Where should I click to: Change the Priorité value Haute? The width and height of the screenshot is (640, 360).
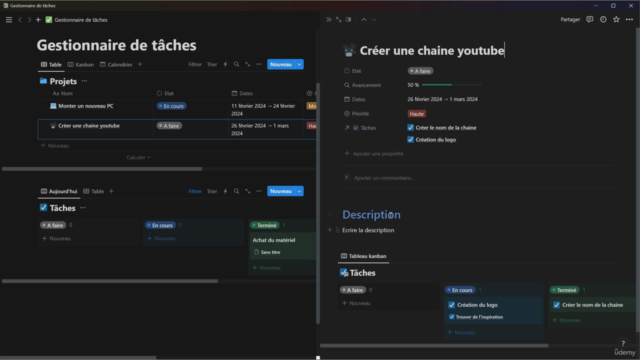pyautogui.click(x=416, y=114)
